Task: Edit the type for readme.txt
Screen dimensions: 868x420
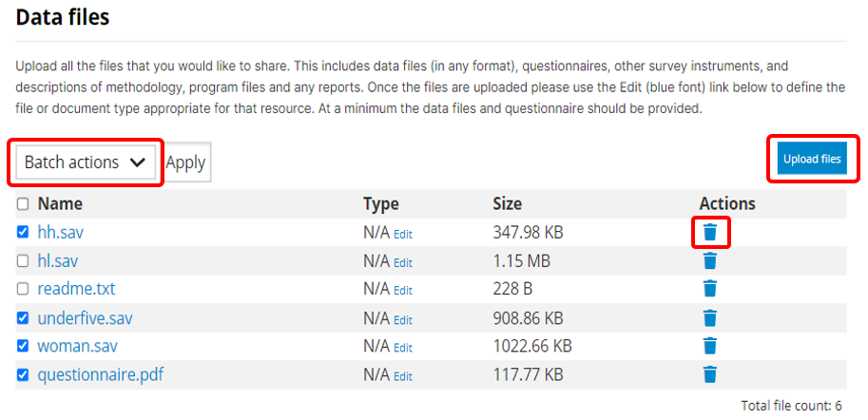Action: [403, 291]
